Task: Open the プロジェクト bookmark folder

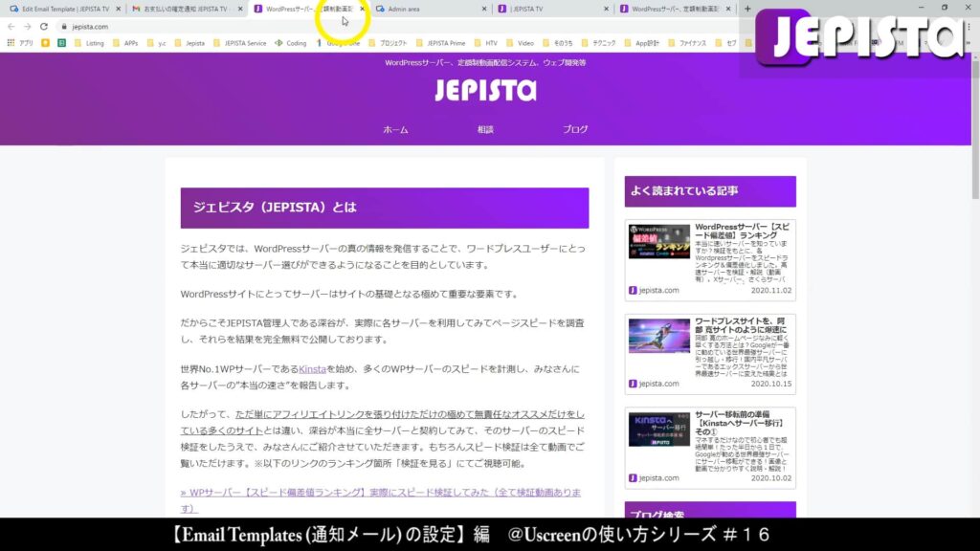Action: (x=388, y=43)
